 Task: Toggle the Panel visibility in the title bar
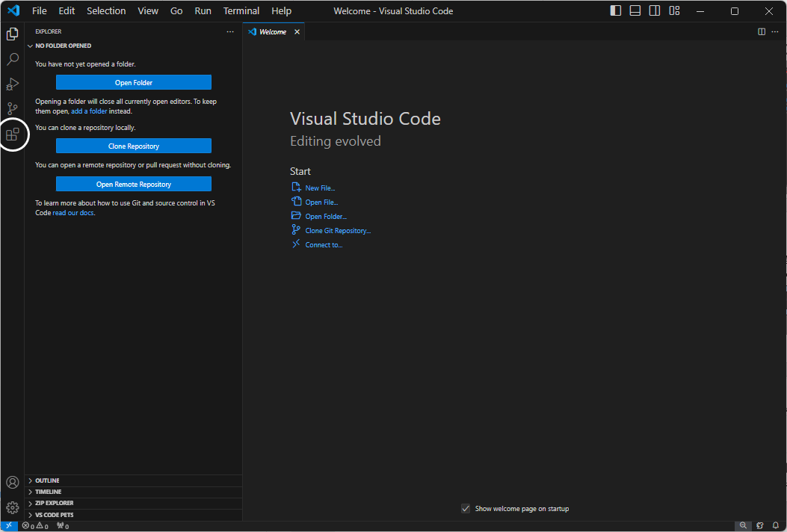(635, 10)
